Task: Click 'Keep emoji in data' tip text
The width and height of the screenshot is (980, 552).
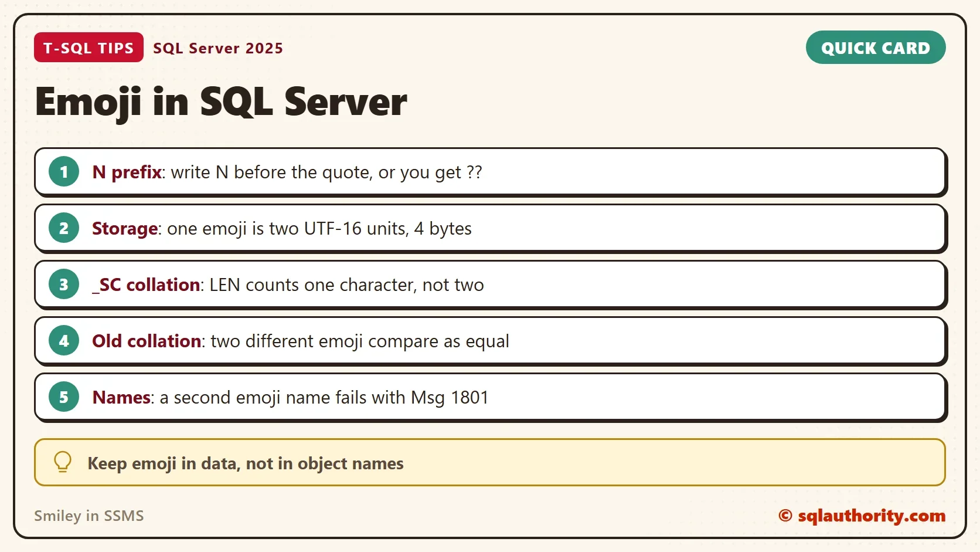Action: (246, 463)
